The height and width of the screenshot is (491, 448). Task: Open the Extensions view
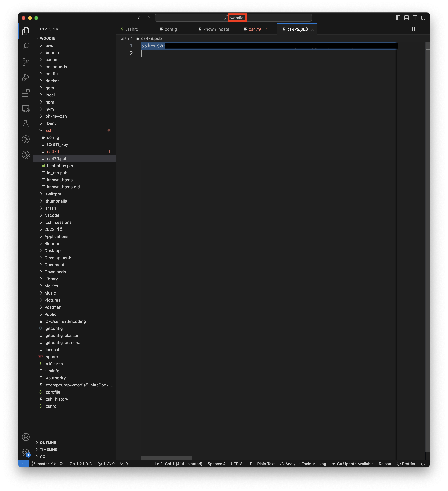tap(26, 93)
